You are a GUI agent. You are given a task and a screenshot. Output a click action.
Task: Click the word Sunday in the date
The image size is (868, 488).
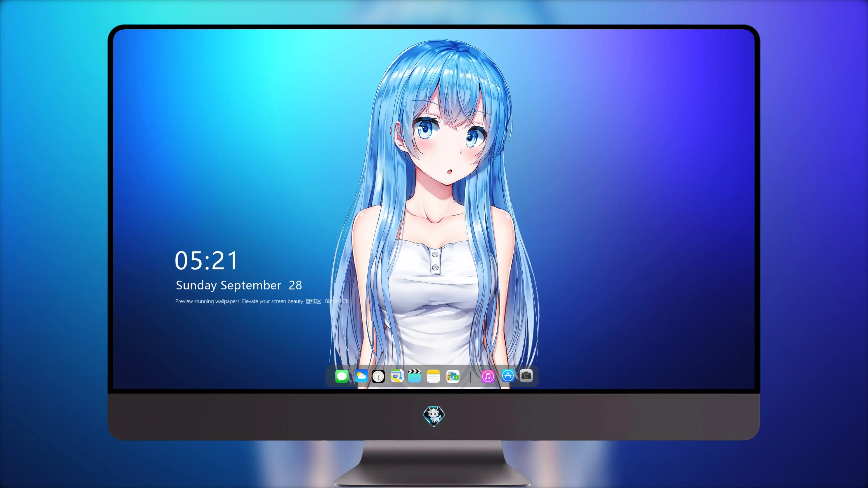point(196,286)
